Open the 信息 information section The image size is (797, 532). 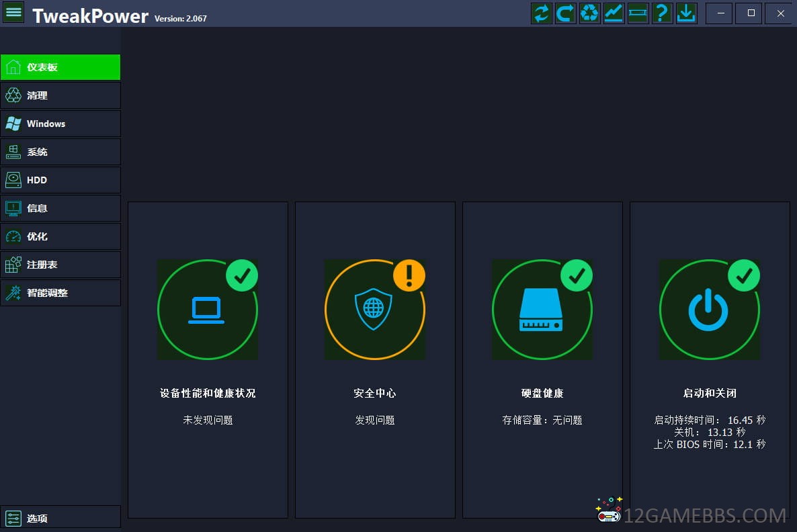click(60, 208)
